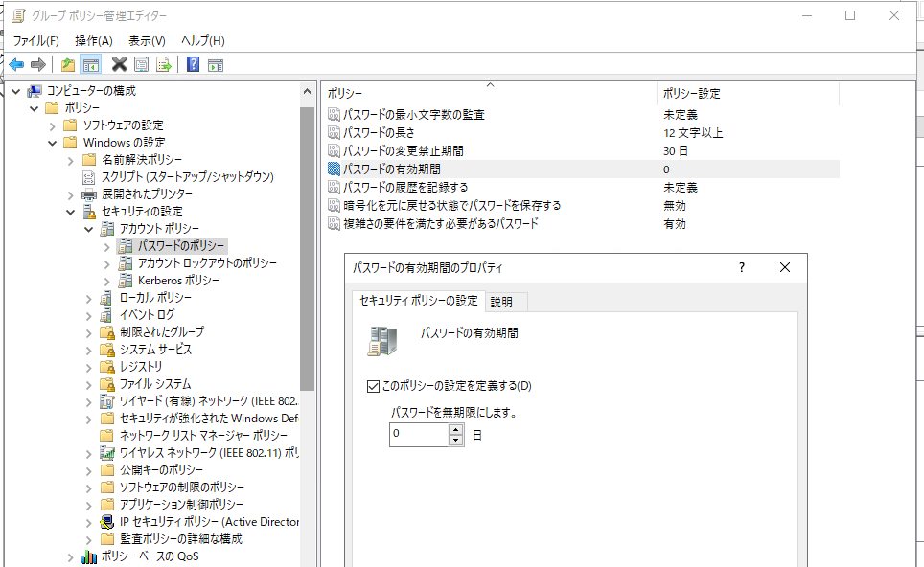Increase password days with spinner up arrow

(x=455, y=429)
